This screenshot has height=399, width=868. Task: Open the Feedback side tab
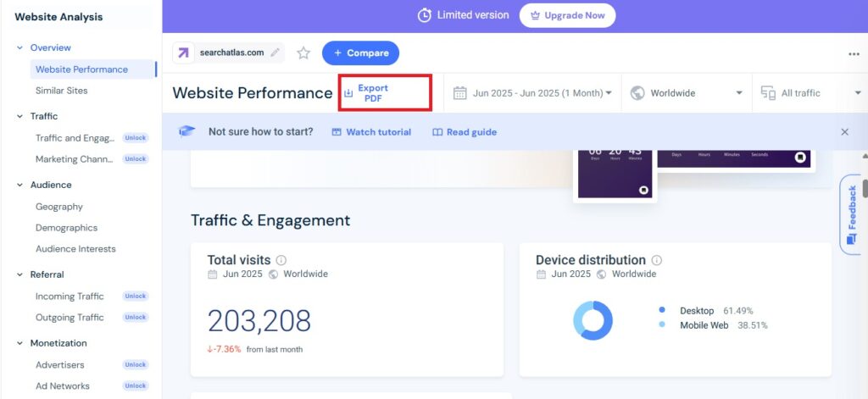click(x=851, y=214)
